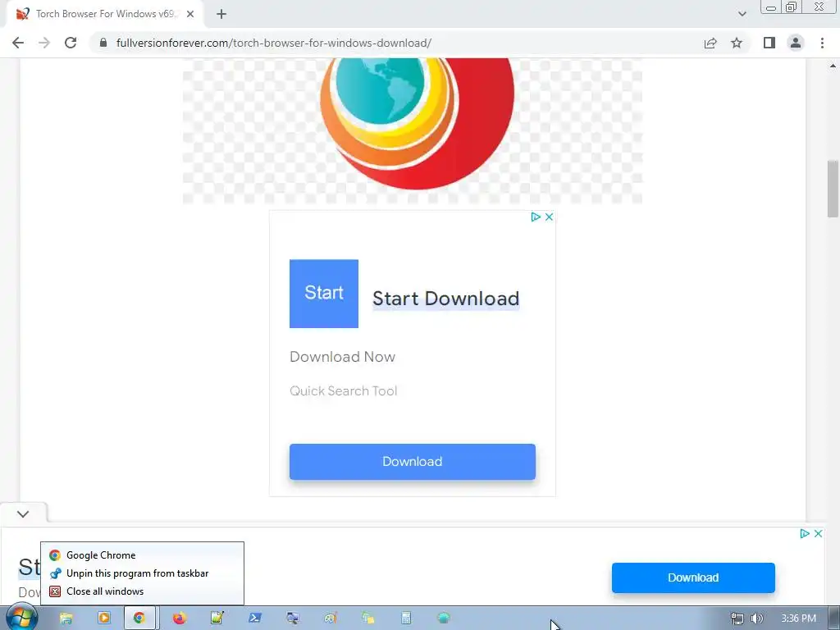Screen dimensions: 840x630
Task: Expand the tab search dropdown
Action: [x=742, y=14]
